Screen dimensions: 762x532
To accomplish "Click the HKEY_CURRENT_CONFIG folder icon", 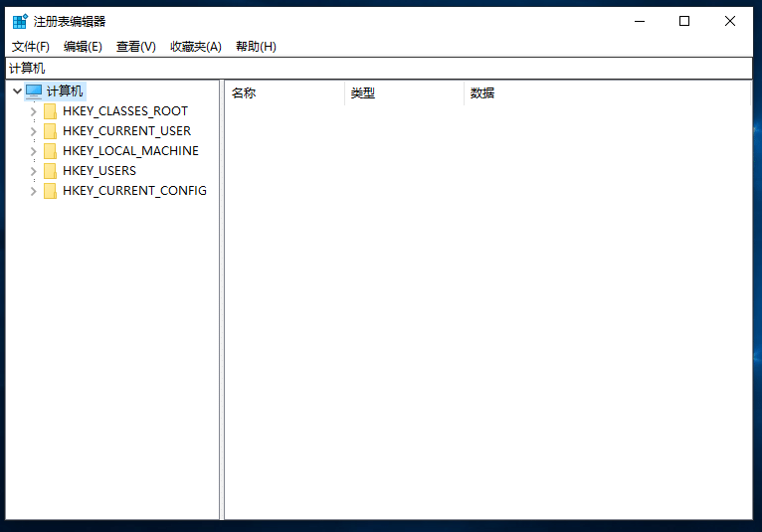I will point(50,191).
